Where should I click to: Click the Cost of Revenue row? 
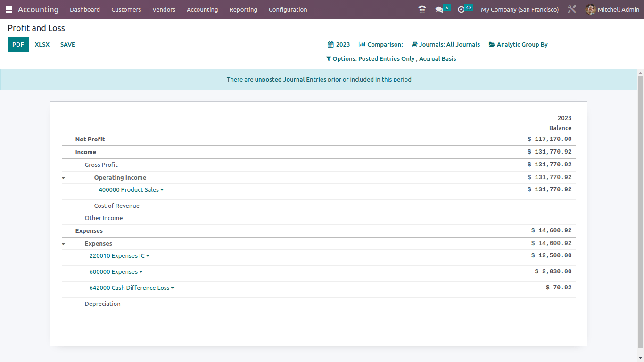coord(318,206)
